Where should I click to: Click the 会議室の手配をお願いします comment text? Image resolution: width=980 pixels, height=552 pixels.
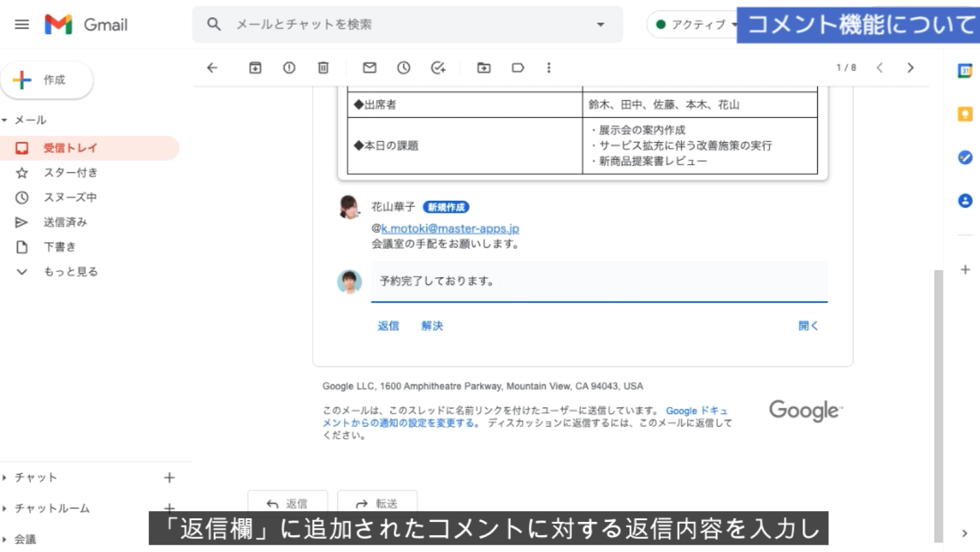(445, 244)
